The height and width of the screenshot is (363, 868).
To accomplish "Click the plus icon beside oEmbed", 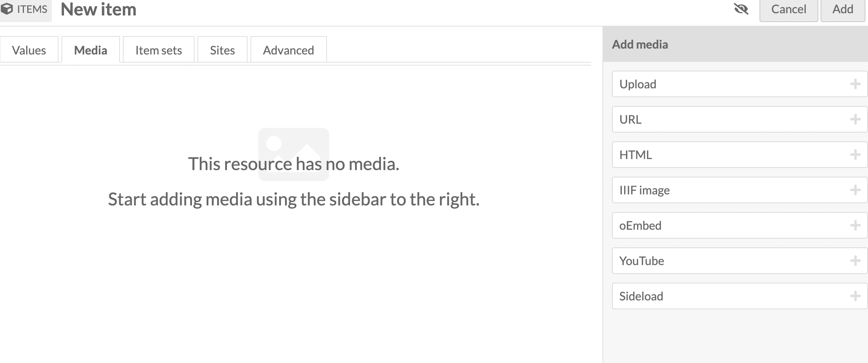I will (x=855, y=226).
